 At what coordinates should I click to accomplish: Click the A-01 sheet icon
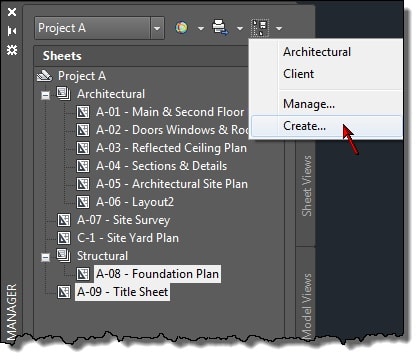click(83, 112)
